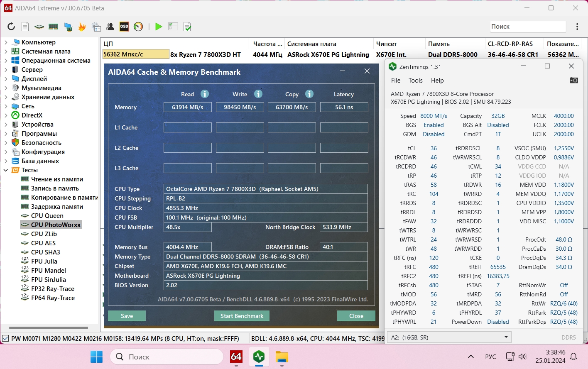The width and height of the screenshot is (588, 369).
Task: Open notifications bell in system tray
Action: (x=574, y=357)
